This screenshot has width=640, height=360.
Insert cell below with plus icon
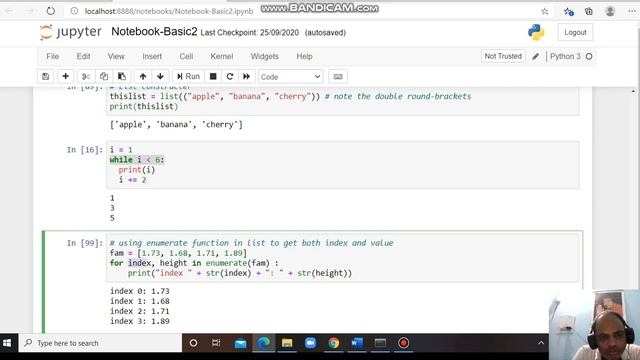(65, 76)
